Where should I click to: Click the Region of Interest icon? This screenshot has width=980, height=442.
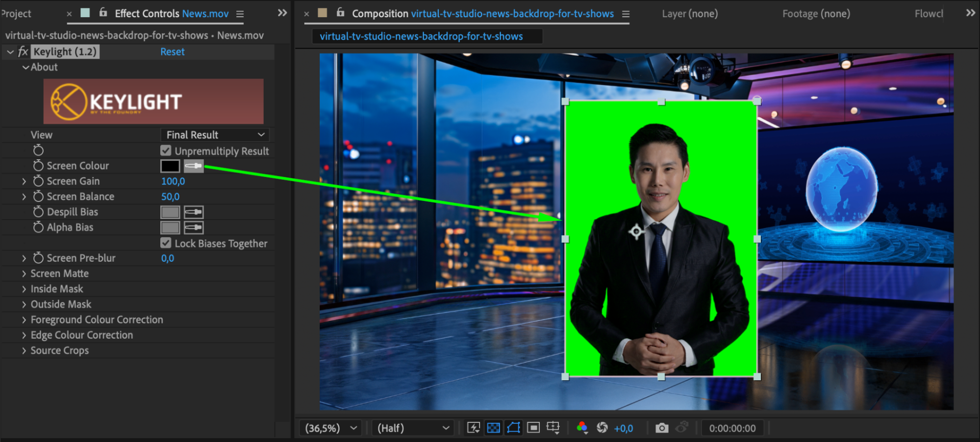pos(533,428)
